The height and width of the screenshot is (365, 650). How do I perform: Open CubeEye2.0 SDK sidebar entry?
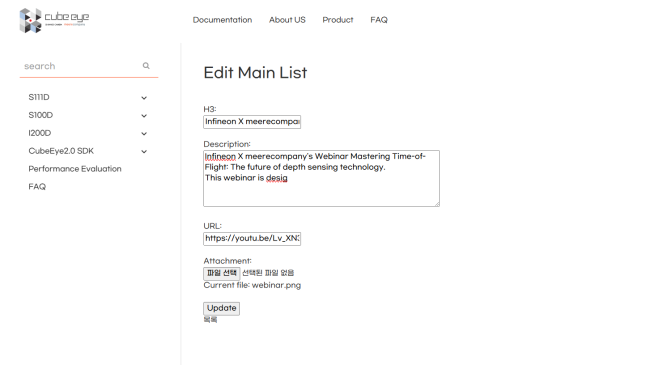click(x=61, y=151)
